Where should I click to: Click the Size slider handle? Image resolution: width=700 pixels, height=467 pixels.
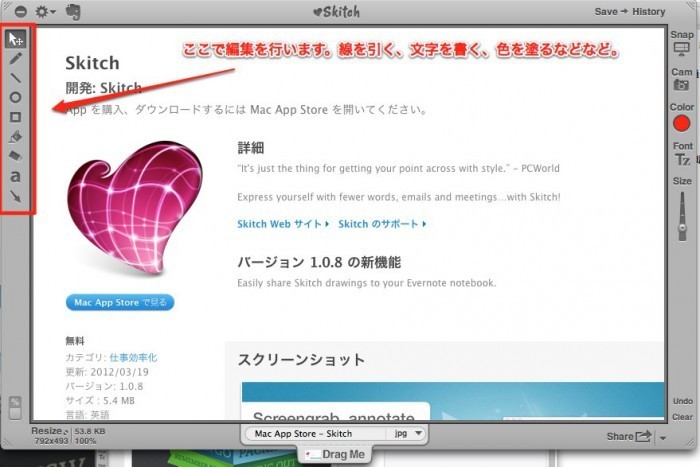[682, 227]
